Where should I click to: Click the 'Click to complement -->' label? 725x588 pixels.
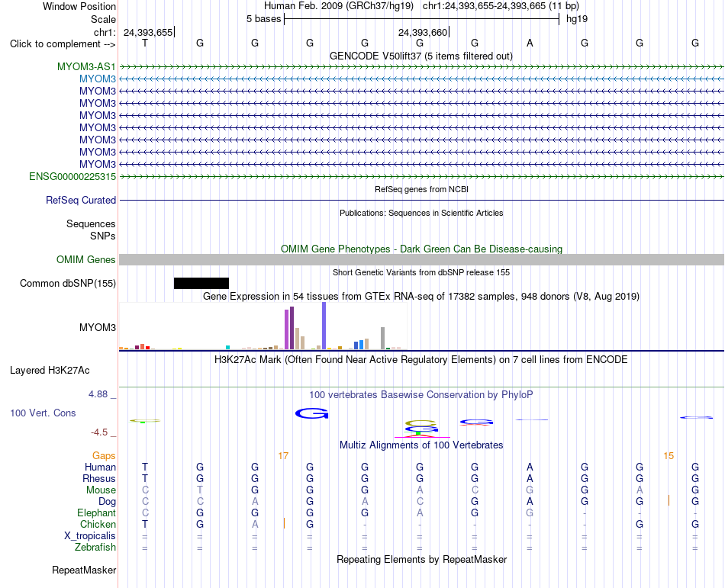tap(63, 44)
